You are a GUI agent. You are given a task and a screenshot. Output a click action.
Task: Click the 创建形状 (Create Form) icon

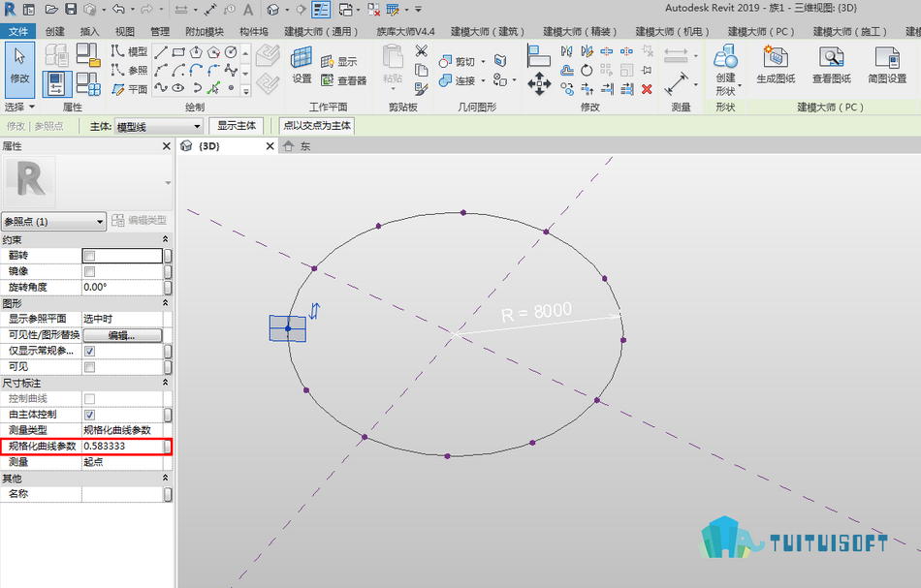pyautogui.click(x=725, y=71)
